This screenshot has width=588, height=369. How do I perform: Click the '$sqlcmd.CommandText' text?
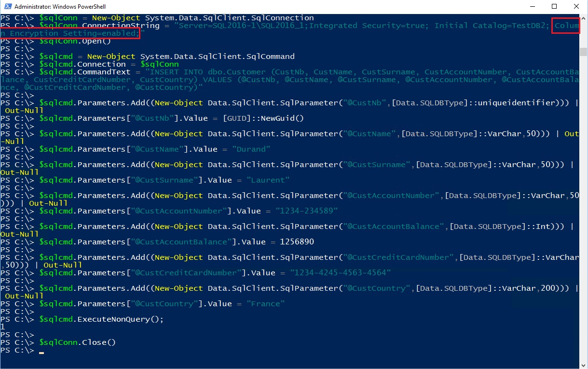pos(85,72)
